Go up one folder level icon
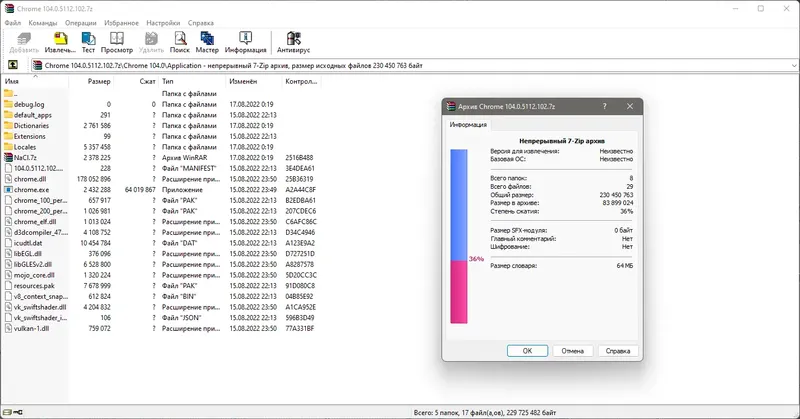800x419 pixels. [x=13, y=65]
